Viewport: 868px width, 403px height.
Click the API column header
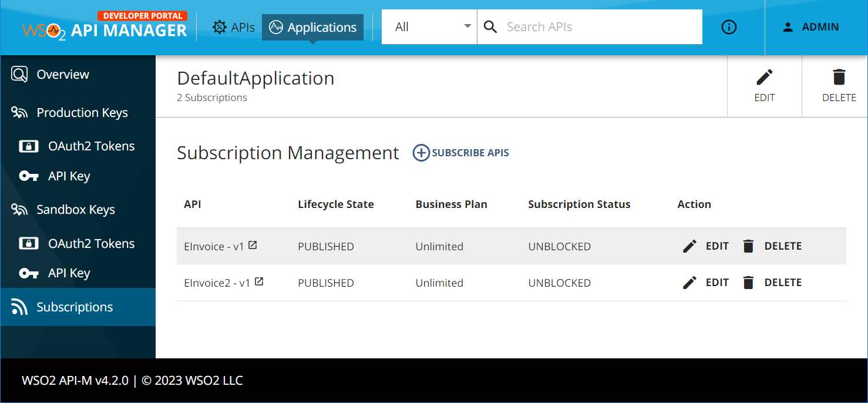click(193, 204)
